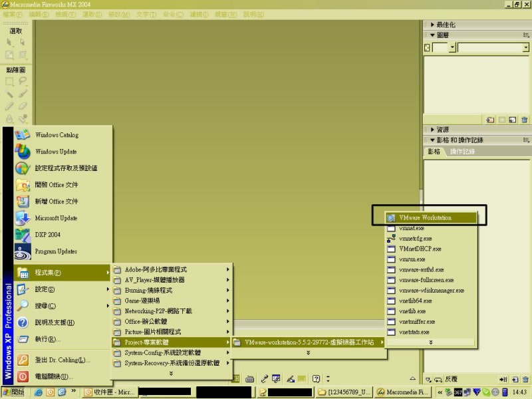Open Picture-圖片相關程式 folder
The height and width of the screenshot is (399, 532).
pos(172,332)
